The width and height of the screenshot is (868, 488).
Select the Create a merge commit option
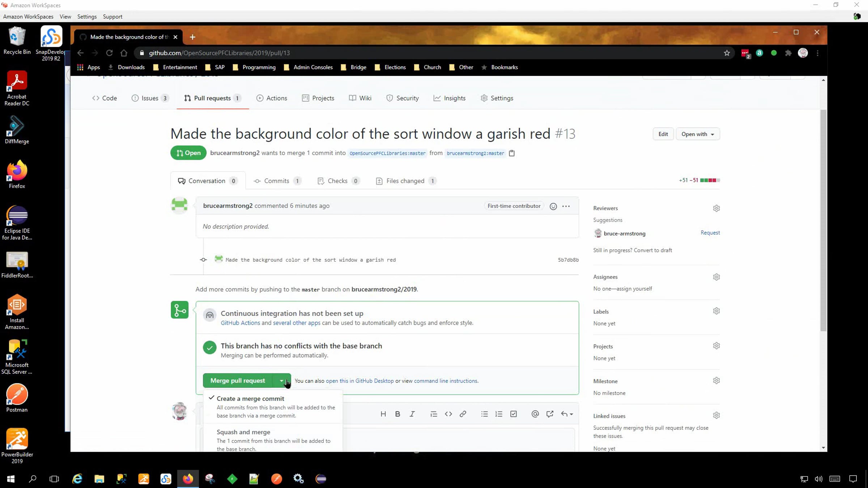(x=250, y=398)
